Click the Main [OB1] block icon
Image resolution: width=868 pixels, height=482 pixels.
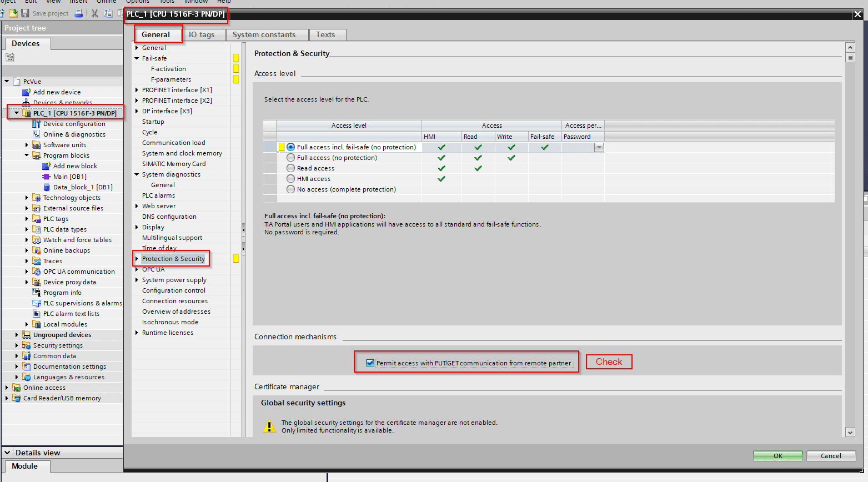point(47,177)
